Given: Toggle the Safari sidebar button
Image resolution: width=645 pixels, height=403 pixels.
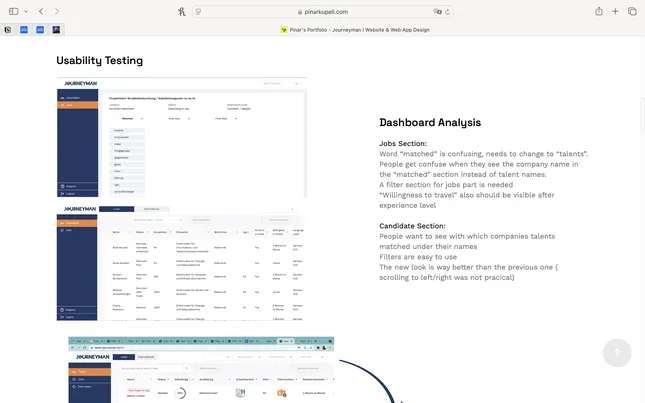Looking at the screenshot, I should (x=13, y=11).
